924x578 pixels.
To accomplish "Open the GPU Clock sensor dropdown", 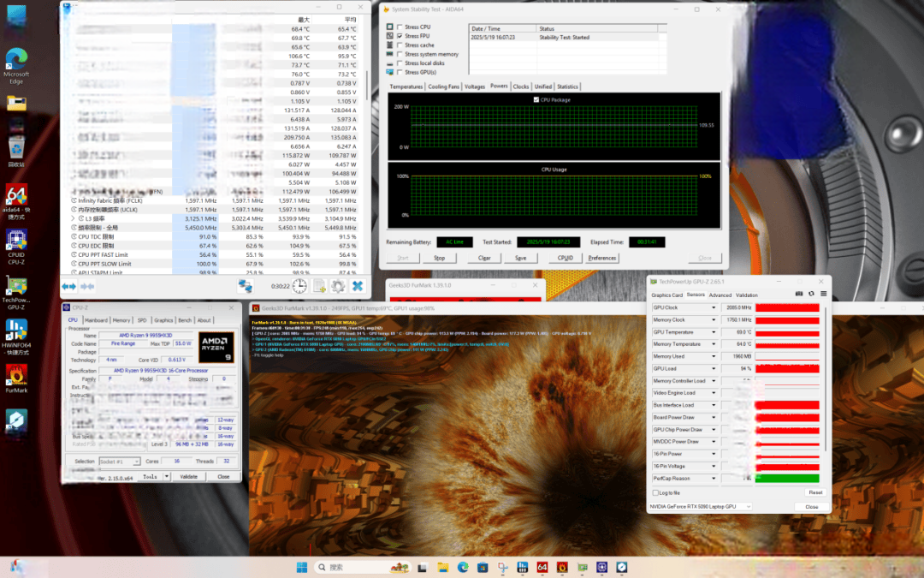I will click(714, 308).
